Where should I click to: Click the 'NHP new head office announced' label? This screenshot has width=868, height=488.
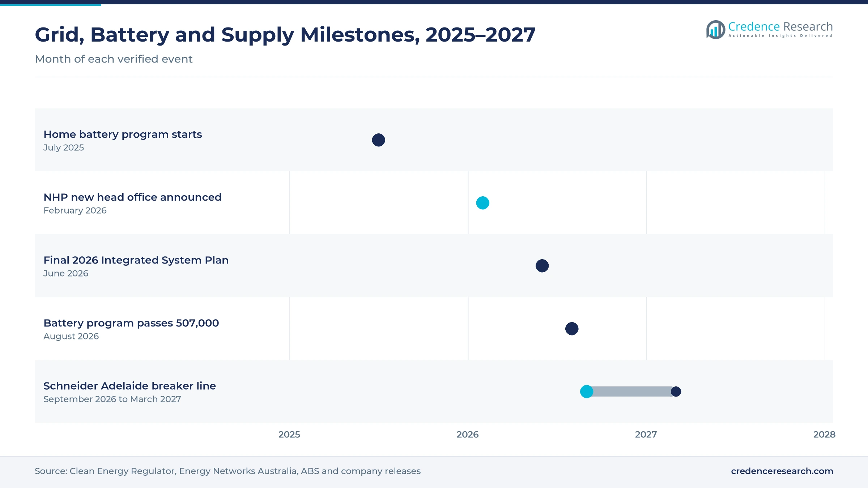tap(132, 197)
